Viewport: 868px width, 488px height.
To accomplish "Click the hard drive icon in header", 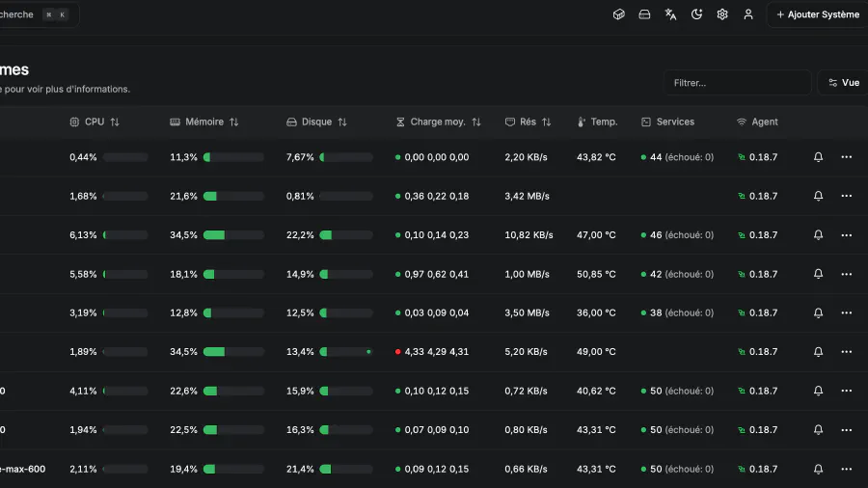I will click(x=645, y=14).
